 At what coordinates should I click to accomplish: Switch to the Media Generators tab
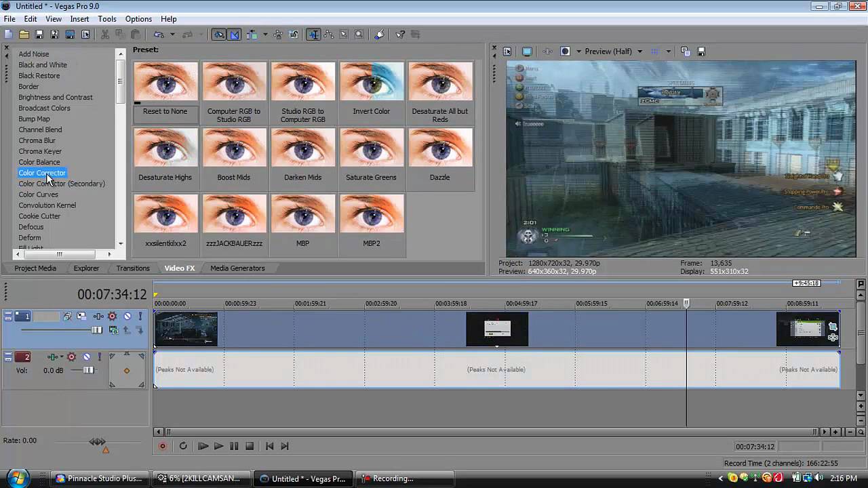coord(237,268)
